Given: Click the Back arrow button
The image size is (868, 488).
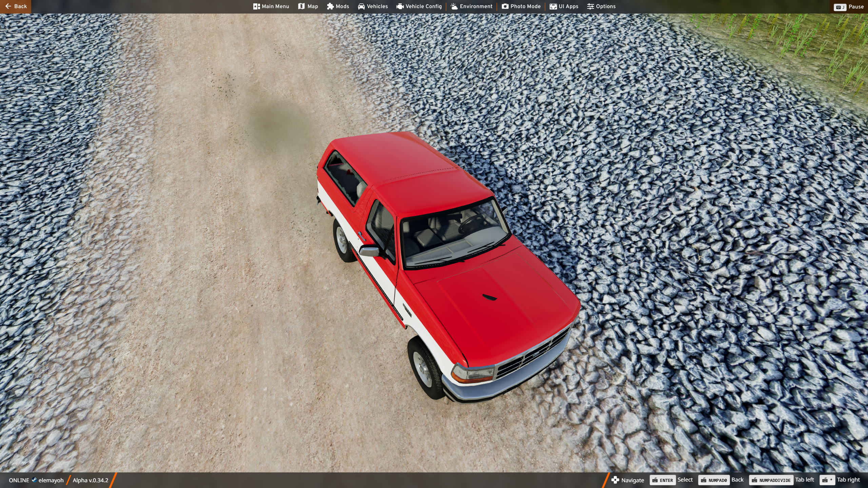Looking at the screenshot, I should coord(15,6).
